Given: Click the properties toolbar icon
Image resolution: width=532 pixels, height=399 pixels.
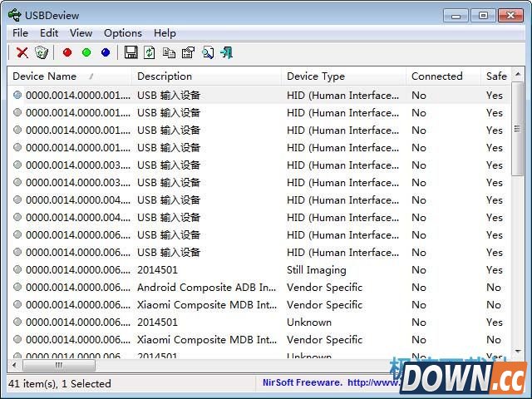Looking at the screenshot, I should 189,52.
